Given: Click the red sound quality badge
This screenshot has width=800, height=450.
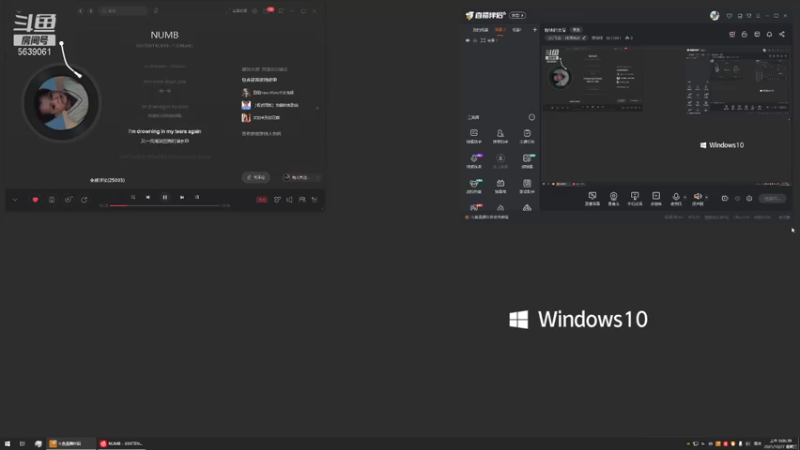Looking at the screenshot, I should [x=262, y=199].
